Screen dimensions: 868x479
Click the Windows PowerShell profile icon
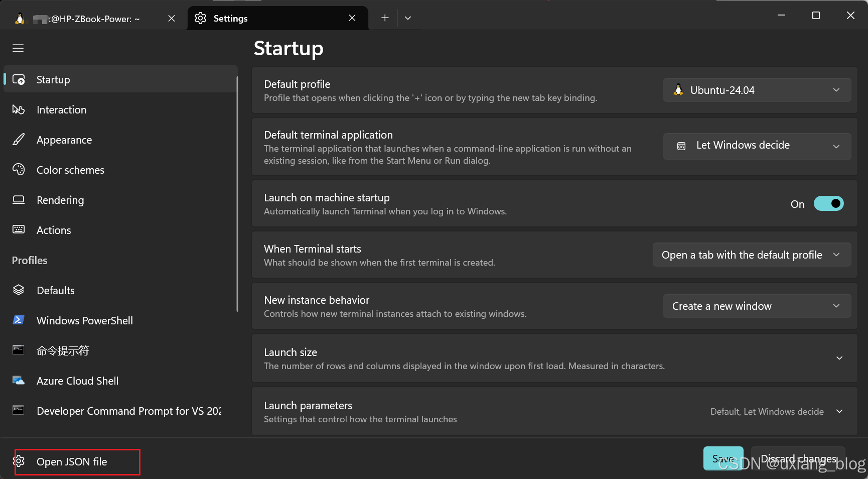tap(19, 320)
